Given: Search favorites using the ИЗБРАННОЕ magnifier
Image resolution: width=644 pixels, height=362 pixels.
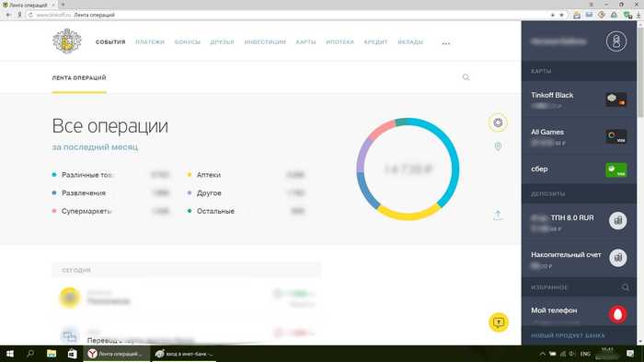Looking at the screenshot, I should [x=625, y=287].
